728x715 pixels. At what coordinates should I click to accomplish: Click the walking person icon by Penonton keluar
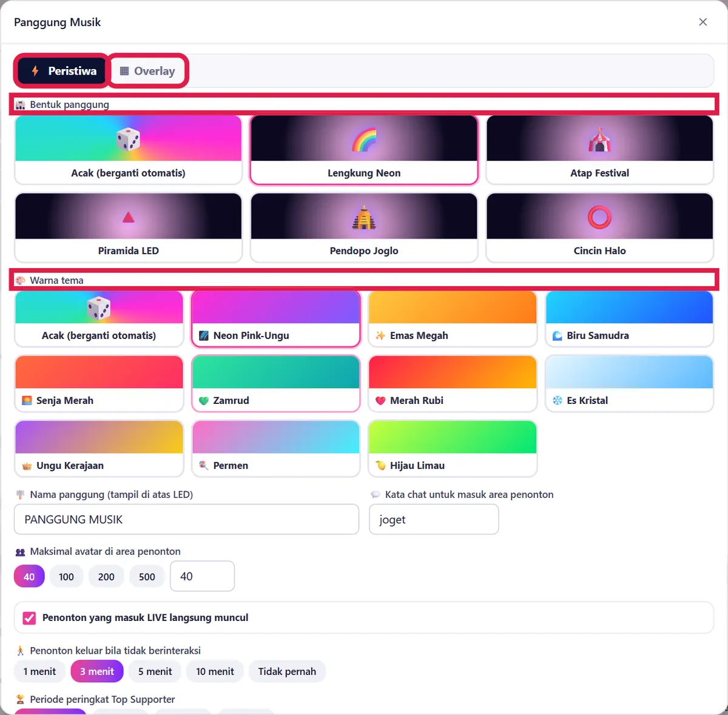pyautogui.click(x=20, y=651)
